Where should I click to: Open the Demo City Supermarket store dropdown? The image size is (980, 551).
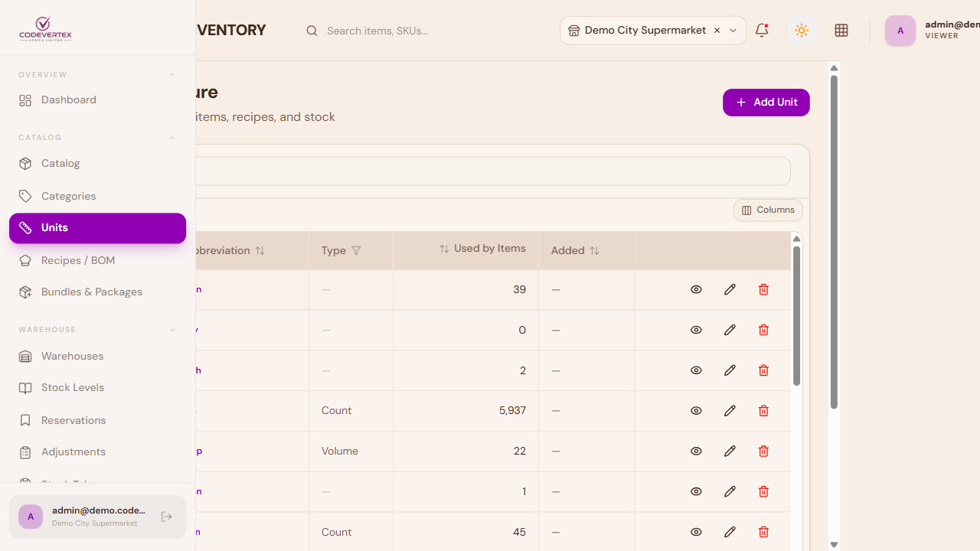point(653,31)
